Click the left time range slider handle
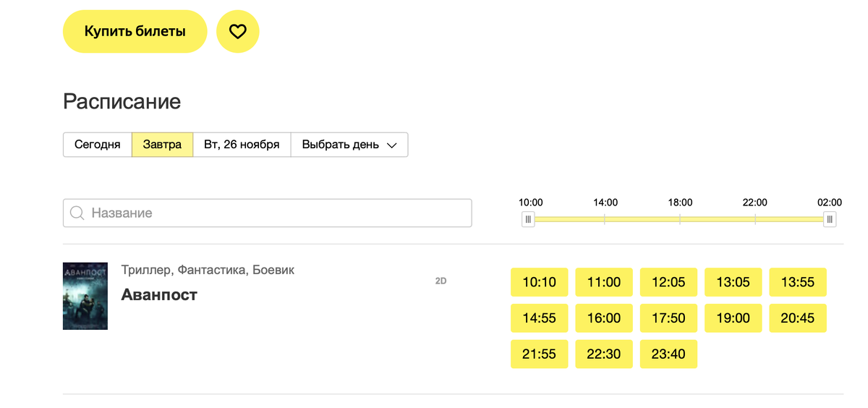The width and height of the screenshot is (868, 408). click(x=528, y=219)
